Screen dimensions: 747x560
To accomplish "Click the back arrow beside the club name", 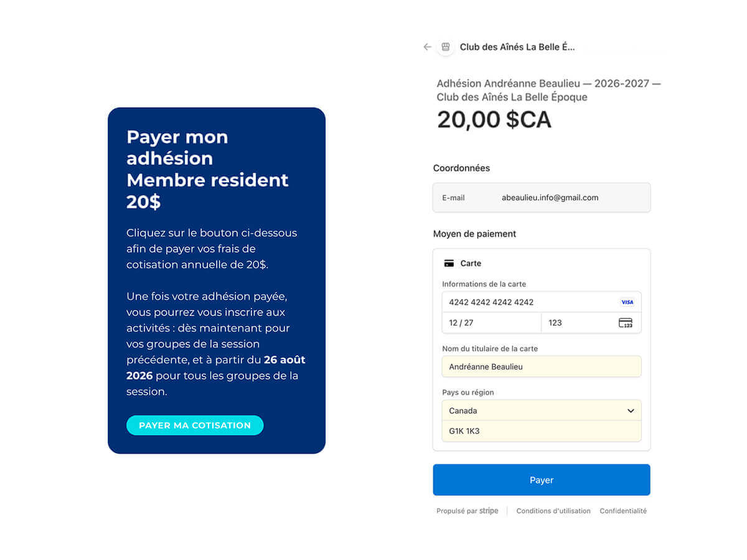I will (x=427, y=47).
